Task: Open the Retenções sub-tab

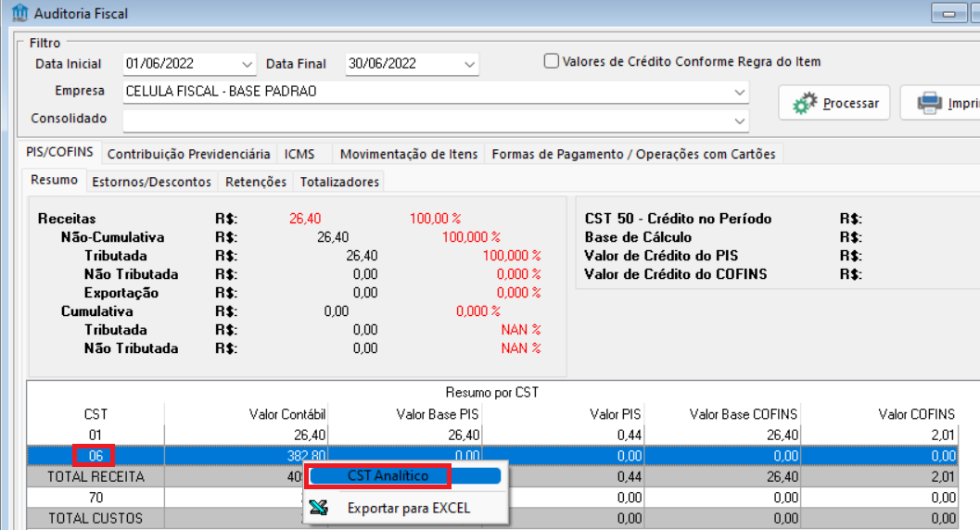Action: coord(256,182)
